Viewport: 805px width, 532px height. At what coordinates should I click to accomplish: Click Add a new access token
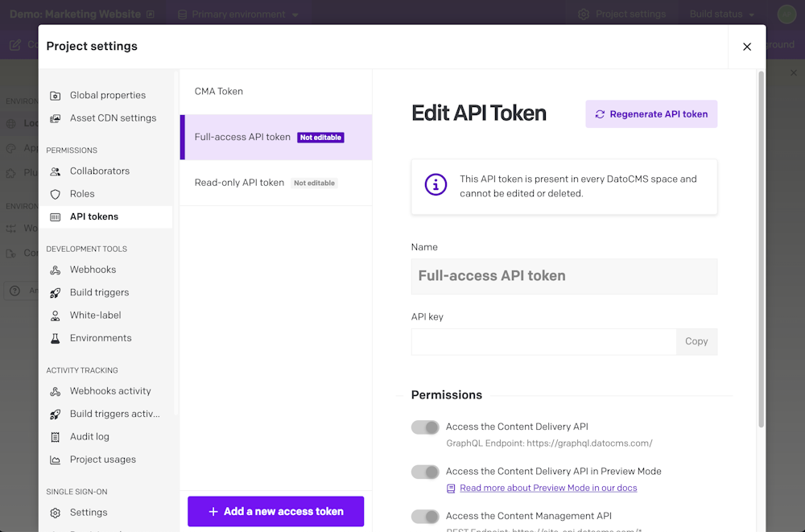coord(275,512)
